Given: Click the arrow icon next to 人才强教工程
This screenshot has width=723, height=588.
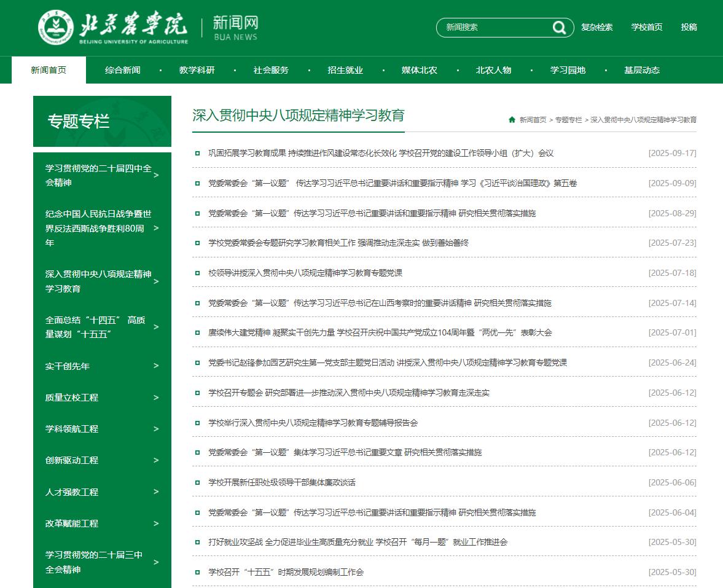Looking at the screenshot, I should (156, 492).
